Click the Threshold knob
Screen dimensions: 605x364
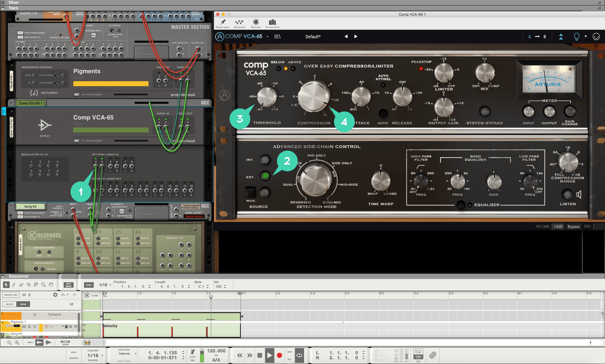tap(267, 96)
